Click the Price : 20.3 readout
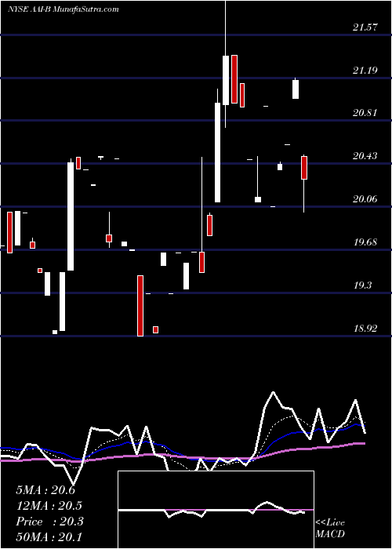Screen dimensions: 392x549 tap(49, 522)
